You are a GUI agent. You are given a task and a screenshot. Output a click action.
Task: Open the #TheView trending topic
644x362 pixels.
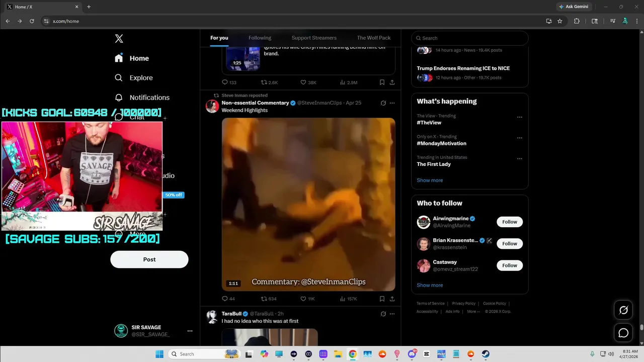point(429,123)
